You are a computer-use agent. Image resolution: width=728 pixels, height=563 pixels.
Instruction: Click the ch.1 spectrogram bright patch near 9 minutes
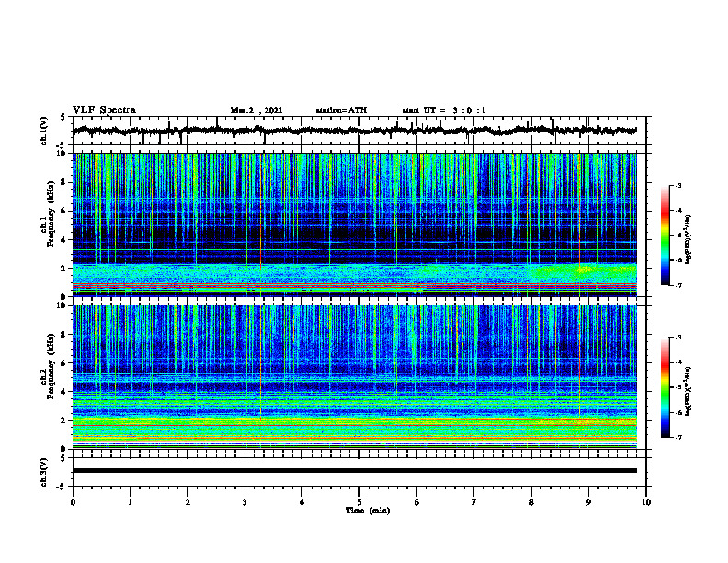click(585, 269)
